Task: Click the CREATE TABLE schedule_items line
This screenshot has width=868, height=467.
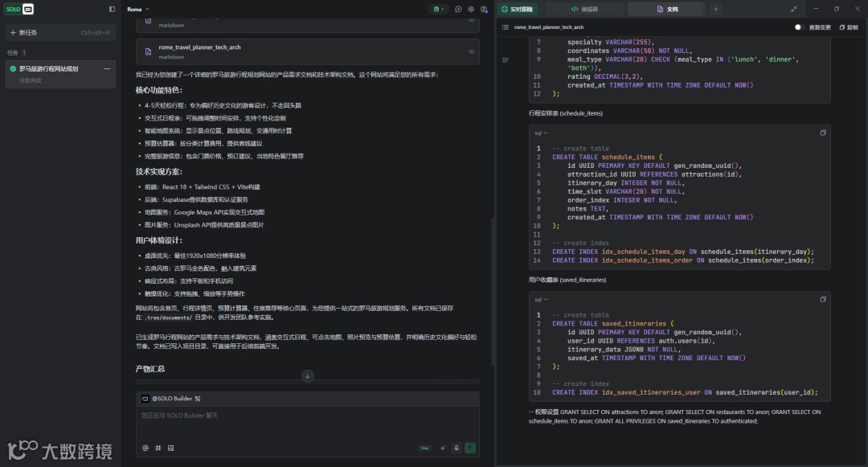Action: pos(607,158)
